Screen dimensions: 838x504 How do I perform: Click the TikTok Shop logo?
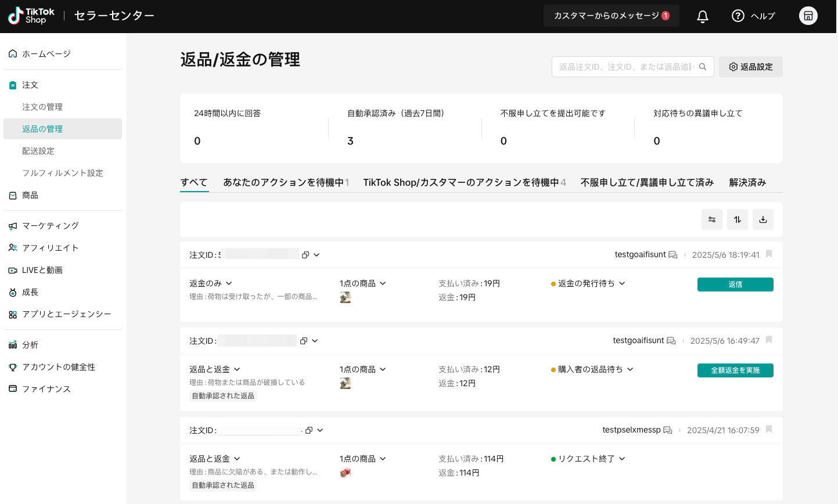pos(31,16)
